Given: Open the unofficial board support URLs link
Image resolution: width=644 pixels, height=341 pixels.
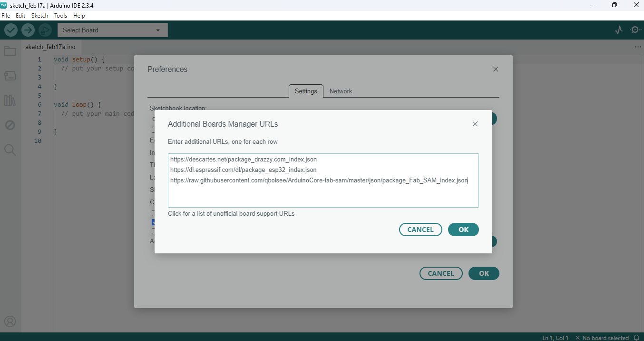Looking at the screenshot, I should coord(231,213).
